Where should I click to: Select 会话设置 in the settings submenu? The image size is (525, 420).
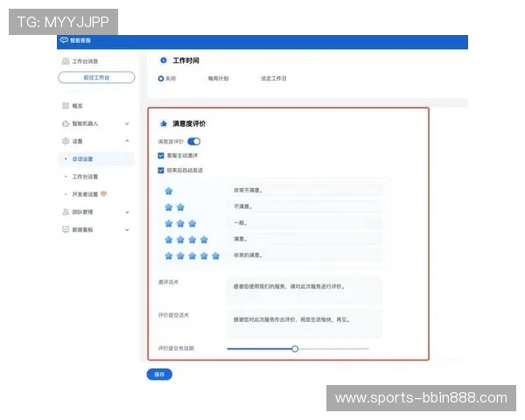point(82,159)
